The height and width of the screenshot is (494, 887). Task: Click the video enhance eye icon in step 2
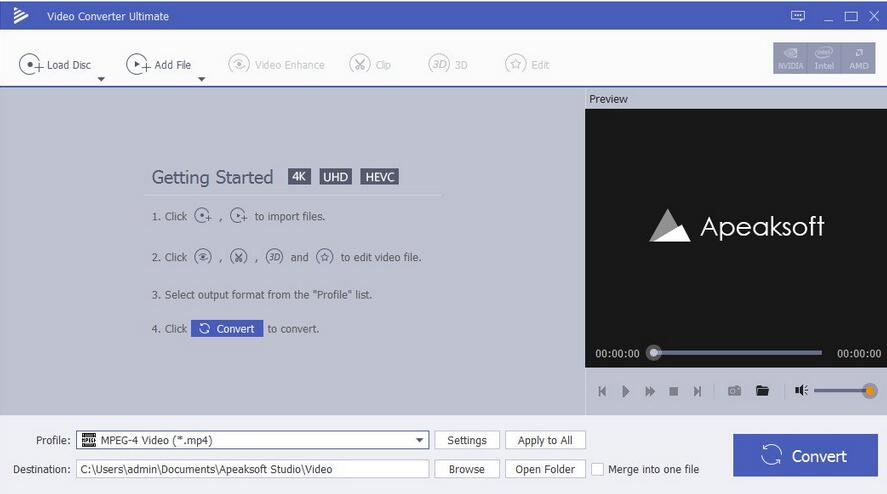point(203,257)
